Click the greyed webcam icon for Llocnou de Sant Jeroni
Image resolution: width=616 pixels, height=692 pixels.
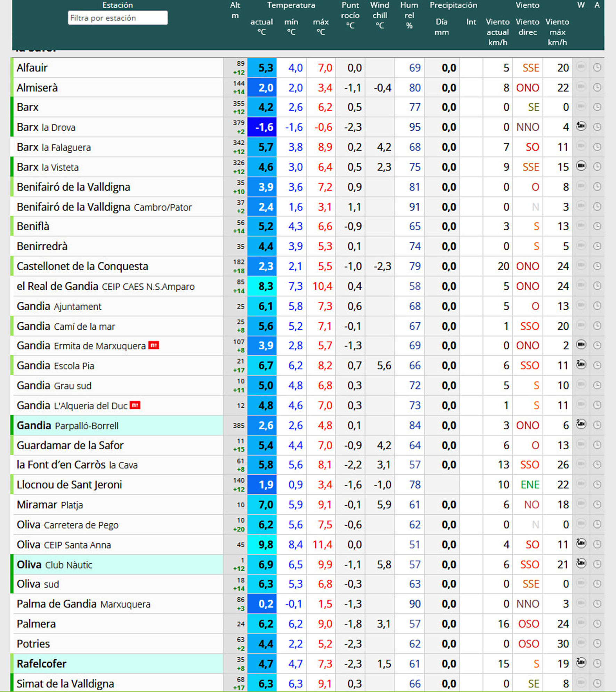pyautogui.click(x=581, y=484)
